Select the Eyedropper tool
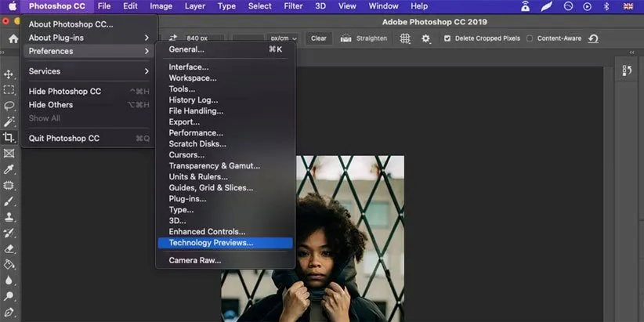Screen dimensions: 644x322 click(x=9, y=169)
